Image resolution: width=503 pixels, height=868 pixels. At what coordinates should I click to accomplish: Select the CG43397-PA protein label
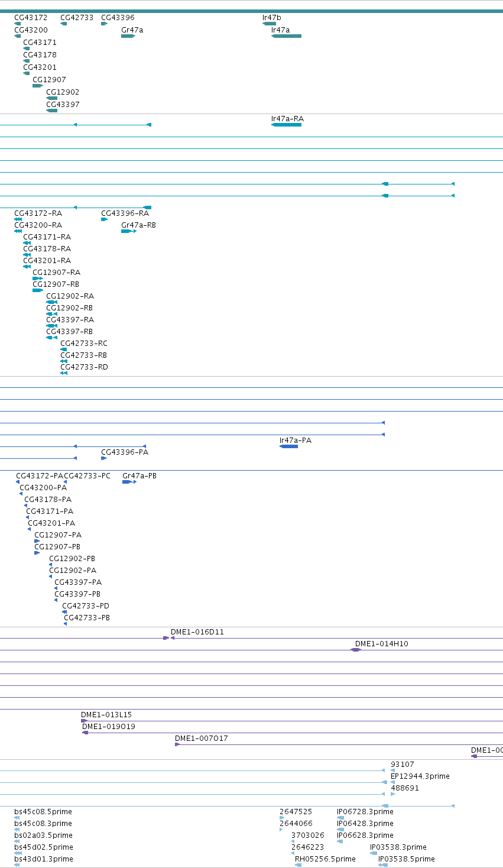tap(78, 582)
